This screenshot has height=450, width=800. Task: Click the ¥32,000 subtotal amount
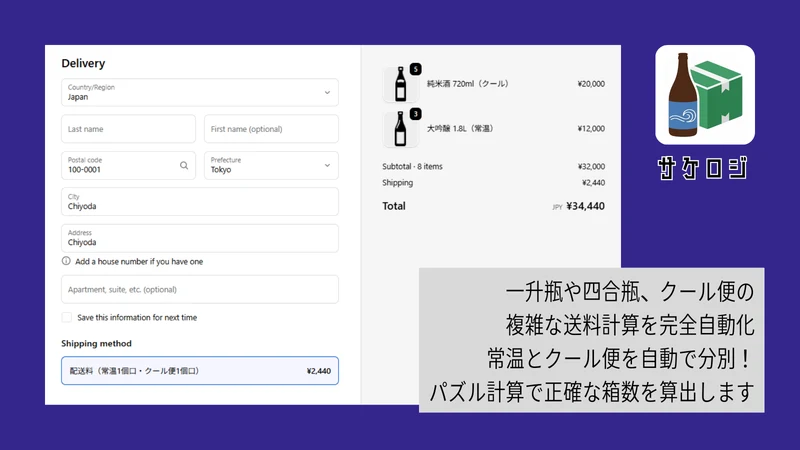pos(591,166)
